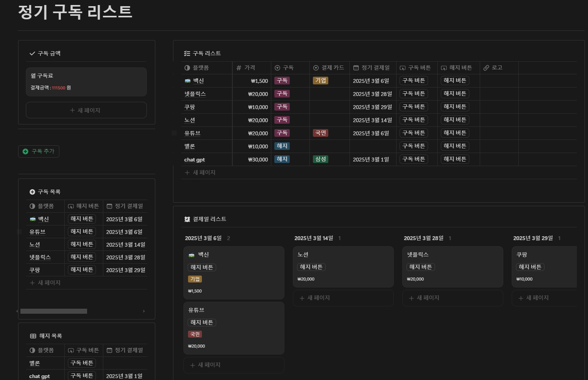Click the plus-circle icon beside 구독 목록
This screenshot has width=588, height=380.
[x=32, y=192]
